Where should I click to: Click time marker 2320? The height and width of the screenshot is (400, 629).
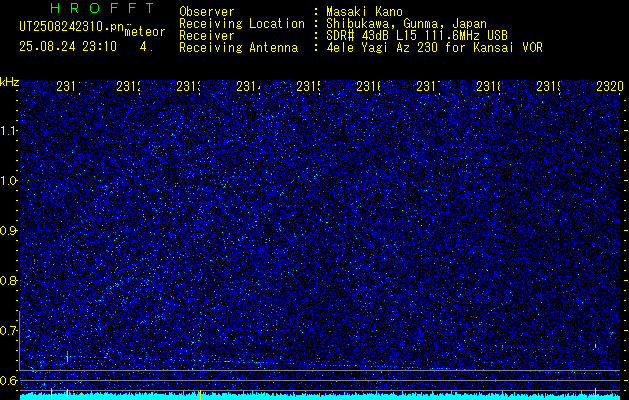click(x=610, y=87)
